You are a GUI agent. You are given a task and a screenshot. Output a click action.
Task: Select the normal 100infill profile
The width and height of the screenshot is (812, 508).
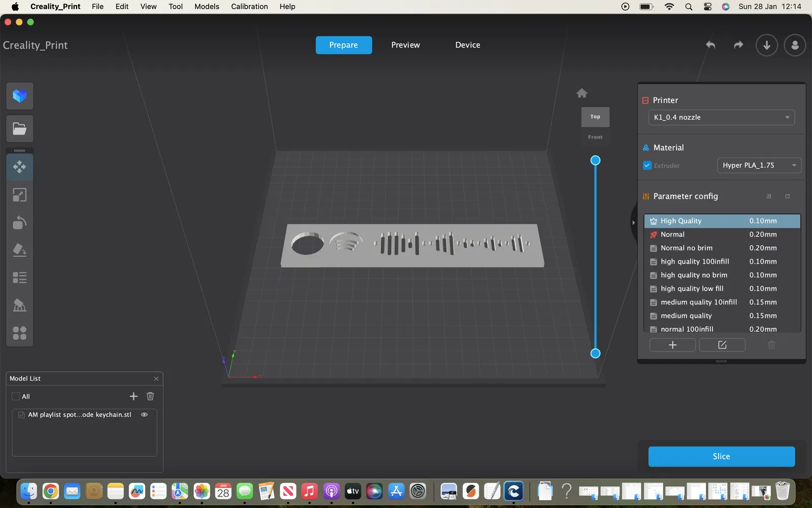tap(722, 328)
